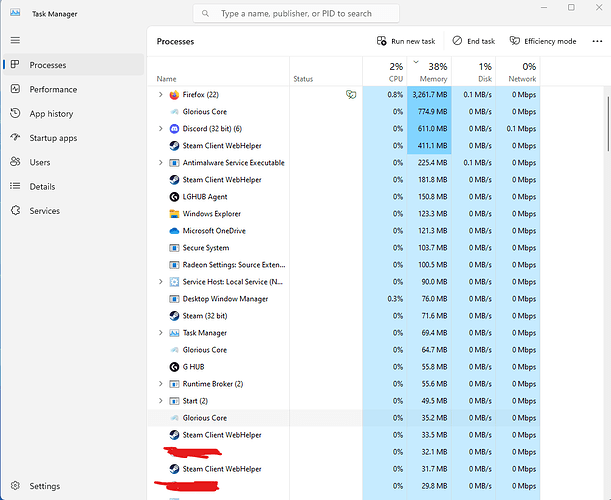Image resolution: width=611 pixels, height=500 pixels.
Task: Click the Windows Explorer folder icon
Action: click(174, 214)
